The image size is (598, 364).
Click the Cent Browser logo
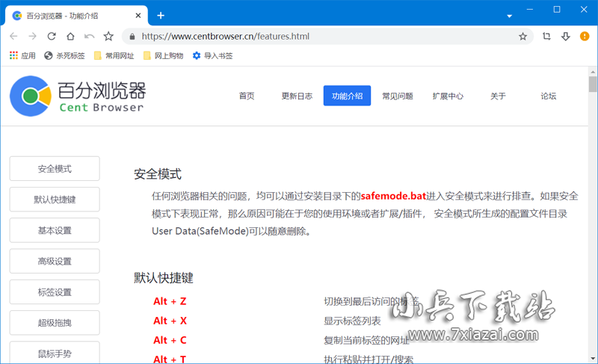(x=77, y=97)
